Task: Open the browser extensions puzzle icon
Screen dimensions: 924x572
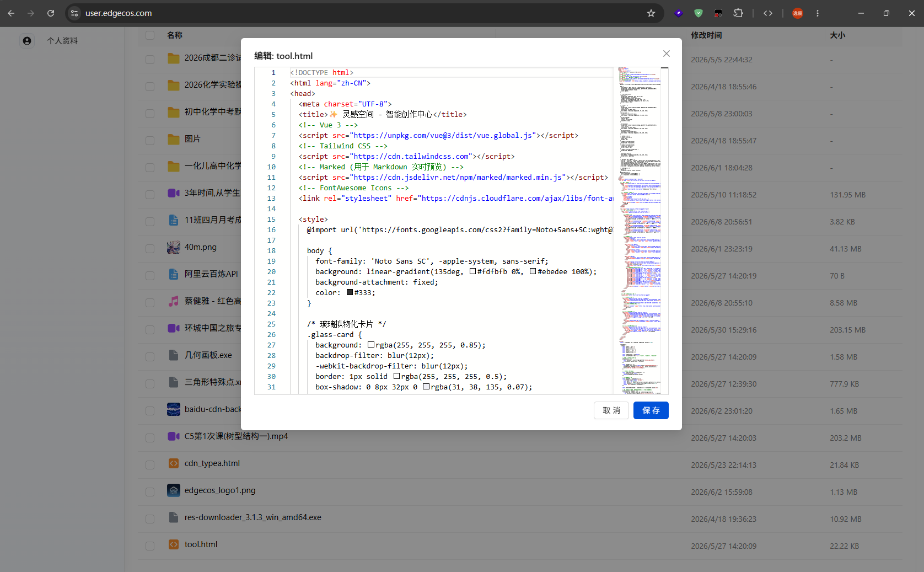Action: click(738, 13)
